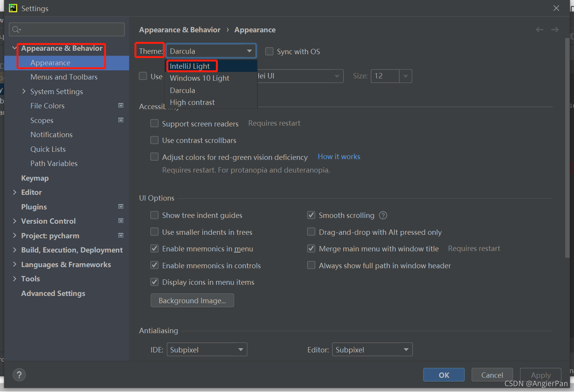
Task: Dismiss dialog with Cancel button
Action: point(492,375)
